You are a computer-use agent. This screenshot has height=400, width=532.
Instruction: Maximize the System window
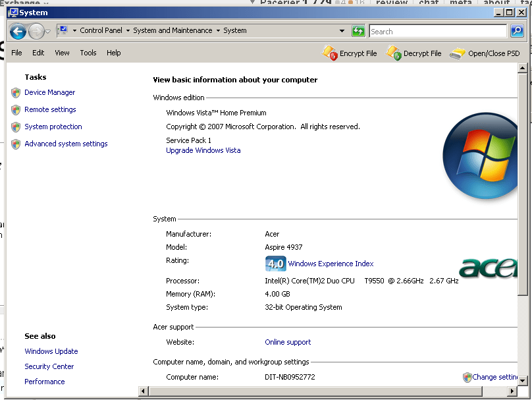[510, 13]
